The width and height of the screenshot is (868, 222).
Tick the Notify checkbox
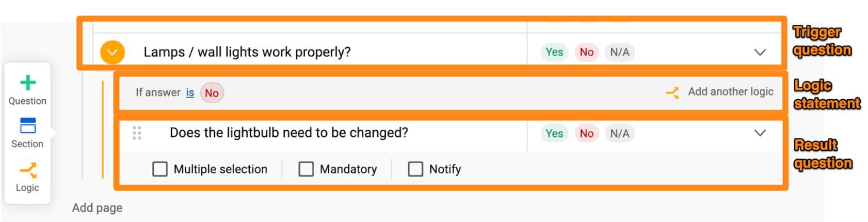coord(415,169)
